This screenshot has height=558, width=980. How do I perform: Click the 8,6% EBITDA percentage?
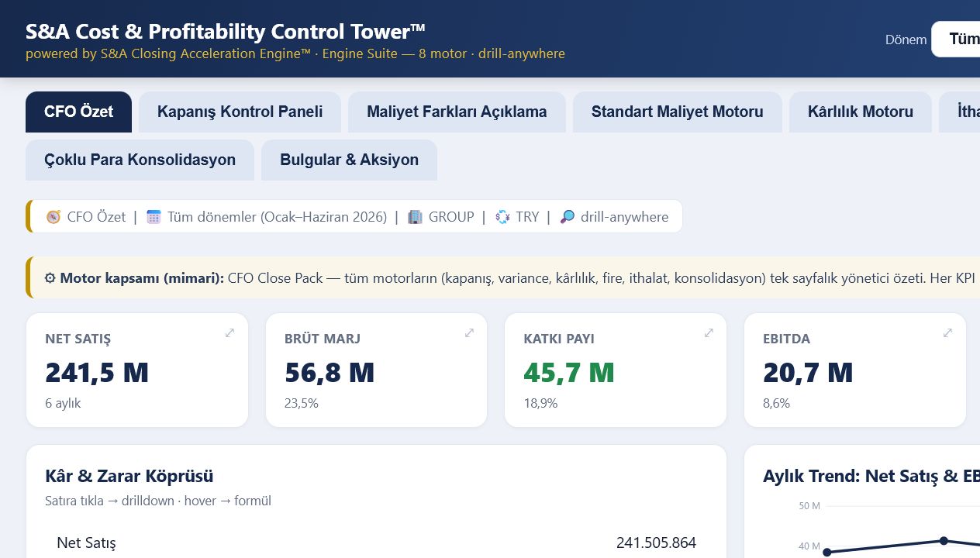click(776, 403)
